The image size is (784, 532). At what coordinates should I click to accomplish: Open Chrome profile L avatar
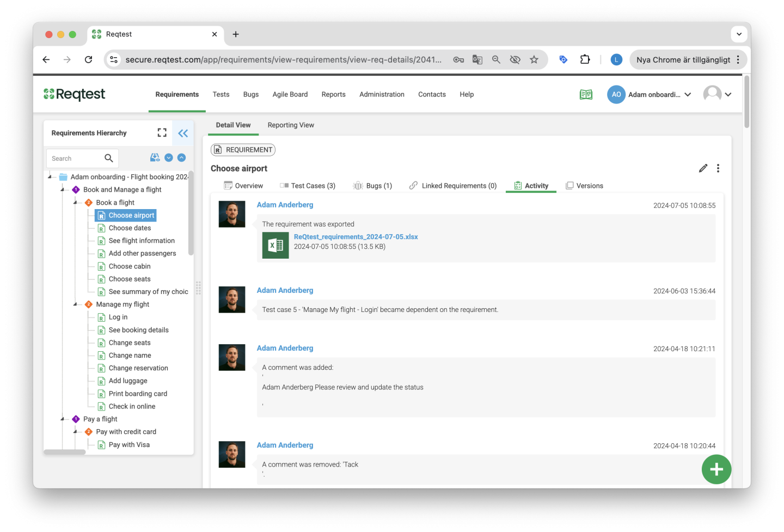(616, 59)
